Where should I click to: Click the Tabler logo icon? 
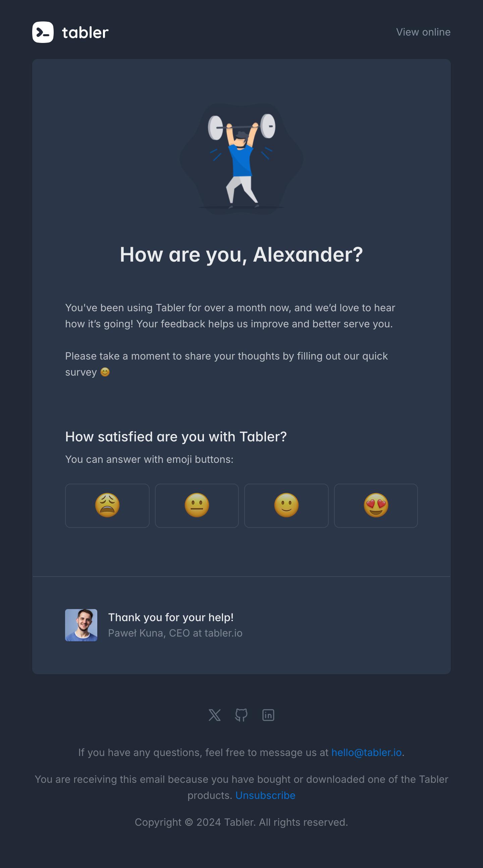43,32
